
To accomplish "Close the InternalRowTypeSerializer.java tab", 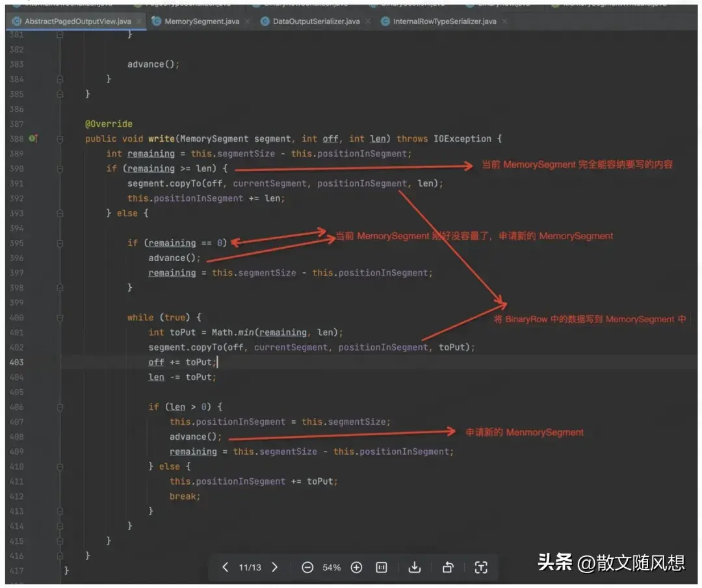I will [504, 21].
